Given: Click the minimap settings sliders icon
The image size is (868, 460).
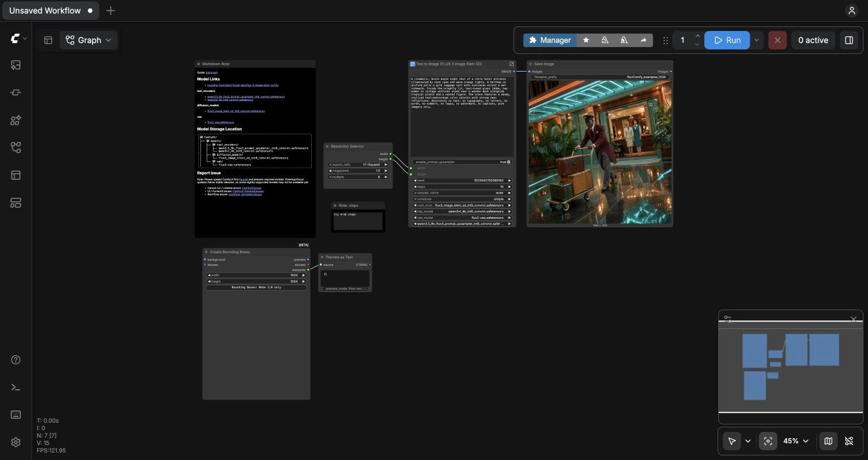Looking at the screenshot, I should [727, 318].
